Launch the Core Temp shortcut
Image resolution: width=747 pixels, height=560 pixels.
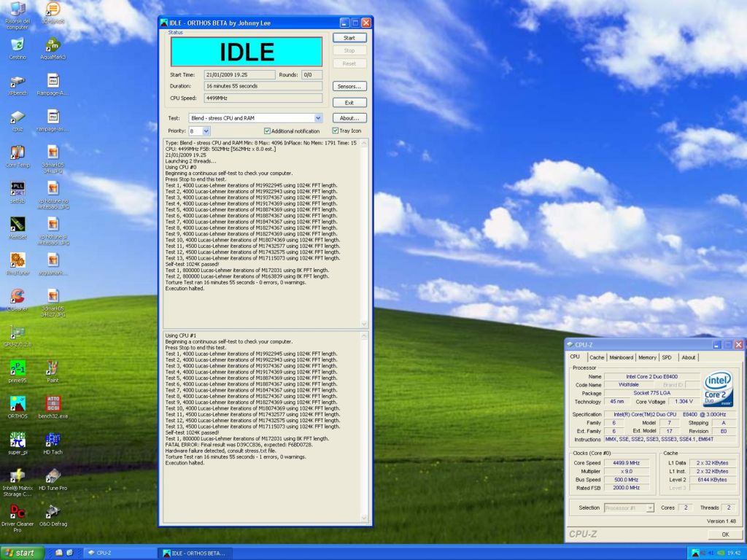point(18,157)
